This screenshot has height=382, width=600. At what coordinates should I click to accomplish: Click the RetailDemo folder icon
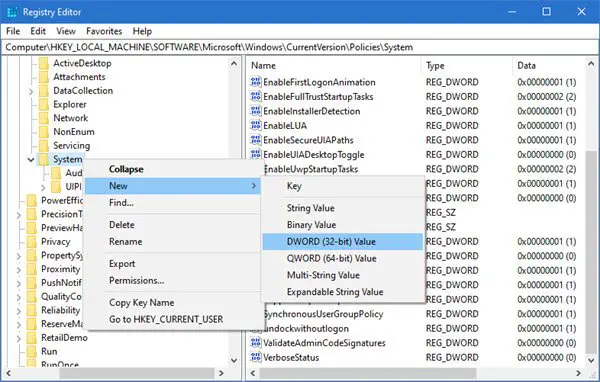click(x=32, y=338)
